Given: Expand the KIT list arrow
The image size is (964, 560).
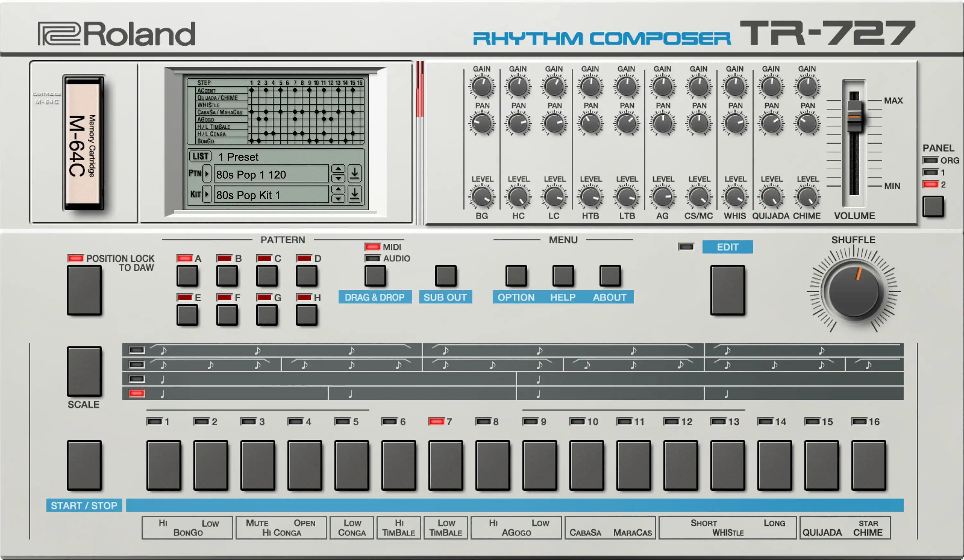Looking at the screenshot, I should 207,194.
